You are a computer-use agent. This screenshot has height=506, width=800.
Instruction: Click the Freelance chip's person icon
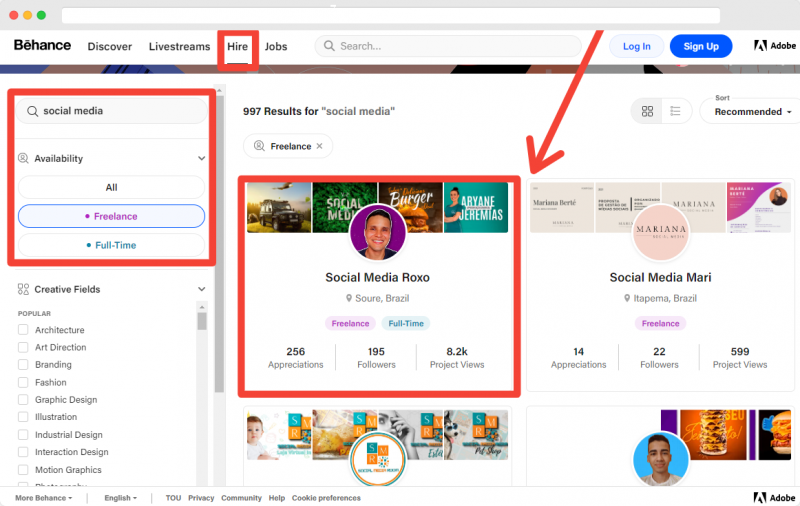259,146
